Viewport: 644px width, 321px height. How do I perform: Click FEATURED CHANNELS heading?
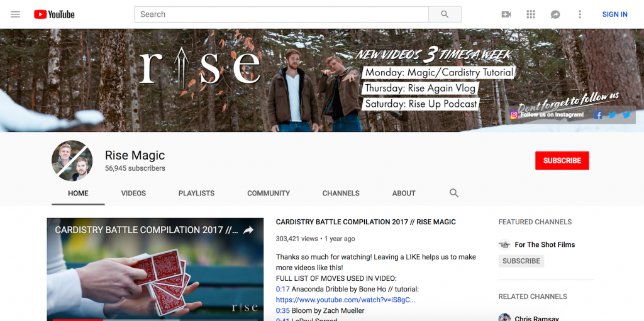(535, 222)
